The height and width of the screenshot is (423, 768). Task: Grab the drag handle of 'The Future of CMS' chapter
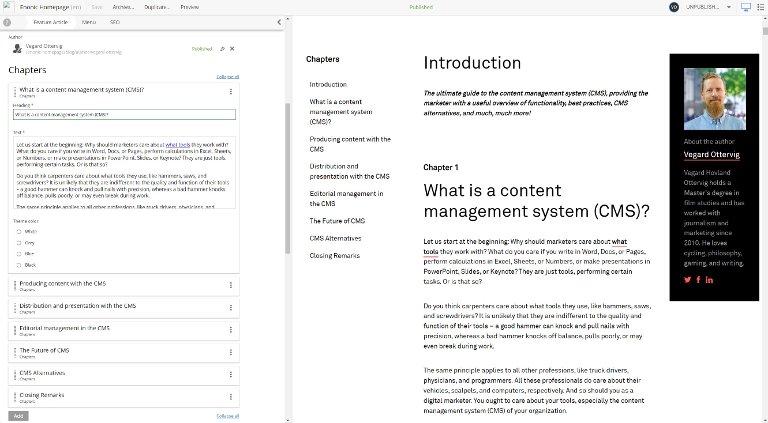pyautogui.click(x=15, y=352)
